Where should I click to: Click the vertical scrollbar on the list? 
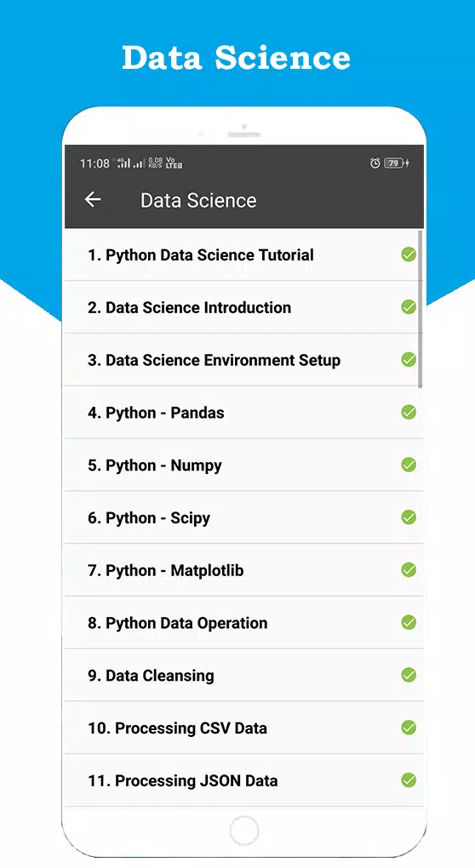click(421, 309)
